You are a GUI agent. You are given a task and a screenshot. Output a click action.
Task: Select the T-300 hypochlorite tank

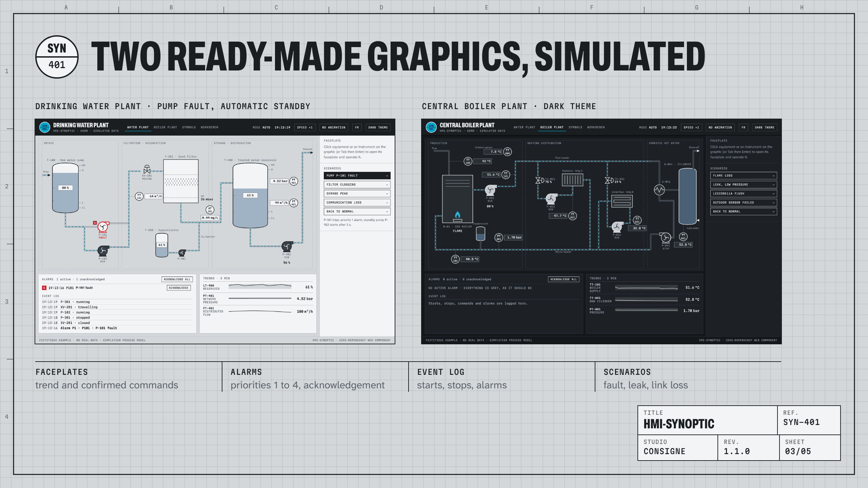[162, 245]
